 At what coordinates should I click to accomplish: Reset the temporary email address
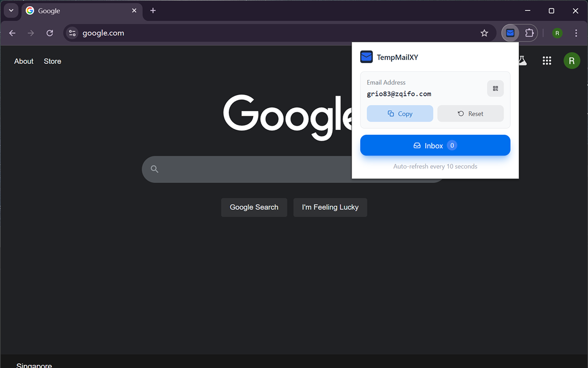(470, 114)
